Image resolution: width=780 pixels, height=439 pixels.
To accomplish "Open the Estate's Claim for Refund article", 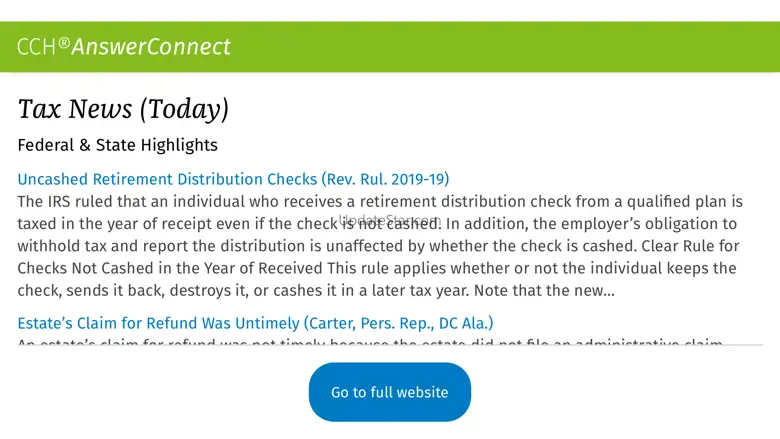I will pyautogui.click(x=159, y=323).
